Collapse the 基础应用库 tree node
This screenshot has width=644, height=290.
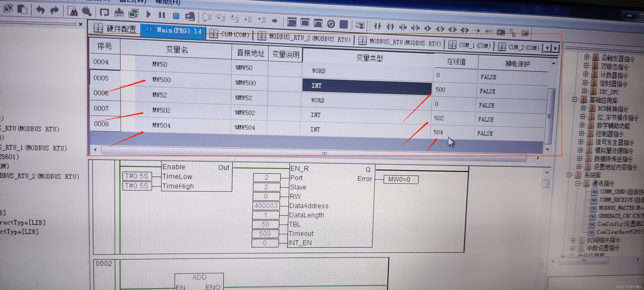click(574, 99)
